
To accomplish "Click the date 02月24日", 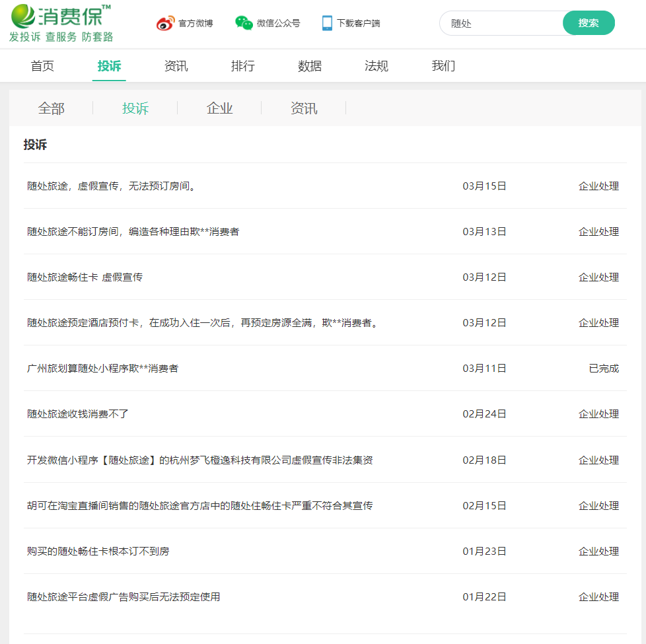I will click(x=484, y=414).
